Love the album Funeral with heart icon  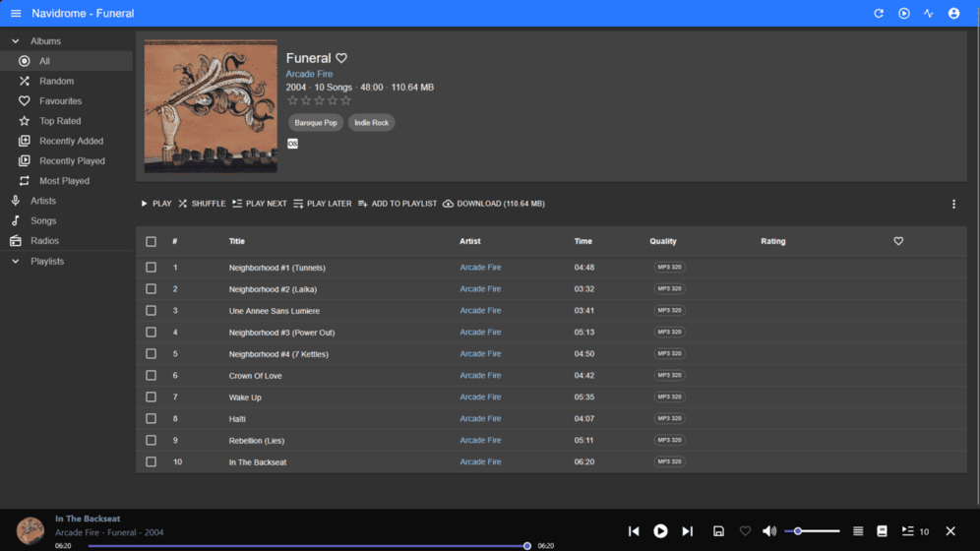pyautogui.click(x=341, y=58)
